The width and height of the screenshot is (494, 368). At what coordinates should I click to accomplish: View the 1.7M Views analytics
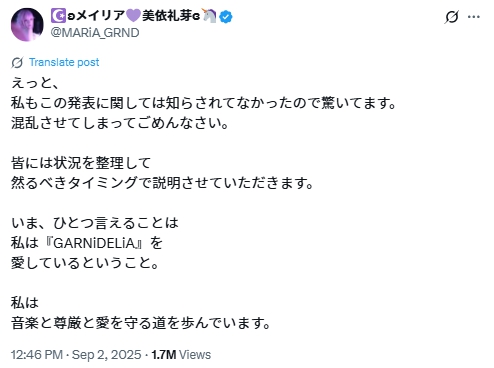181,355
